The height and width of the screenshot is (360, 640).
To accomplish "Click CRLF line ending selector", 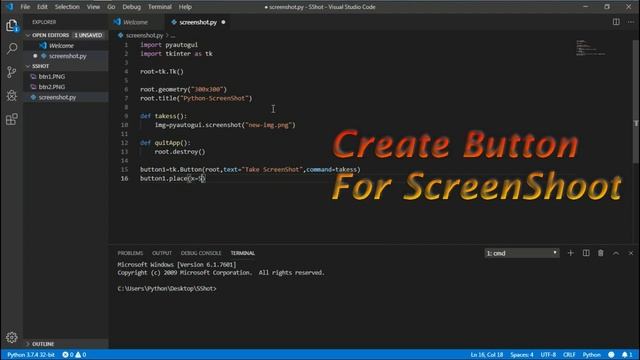I will (x=569, y=355).
